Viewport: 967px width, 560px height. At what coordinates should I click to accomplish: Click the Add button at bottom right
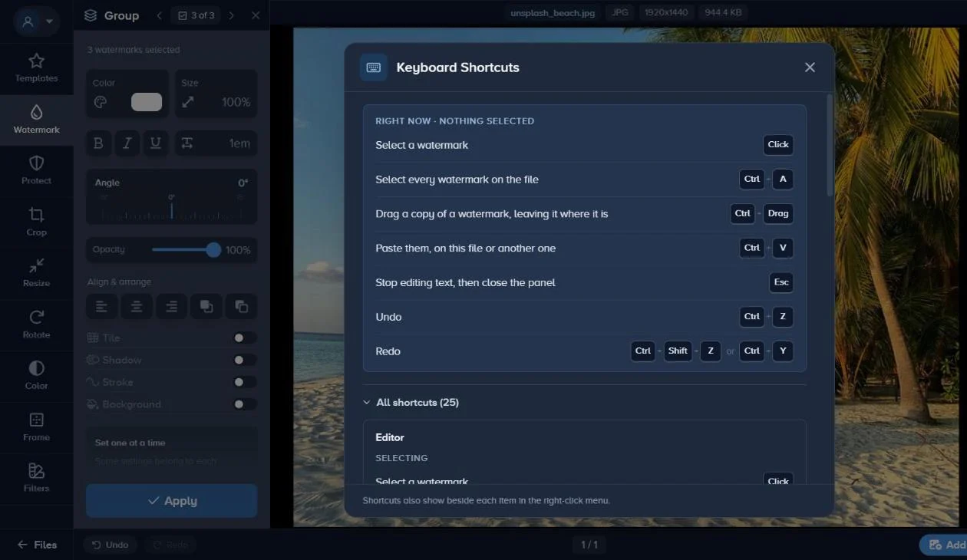pos(944,545)
